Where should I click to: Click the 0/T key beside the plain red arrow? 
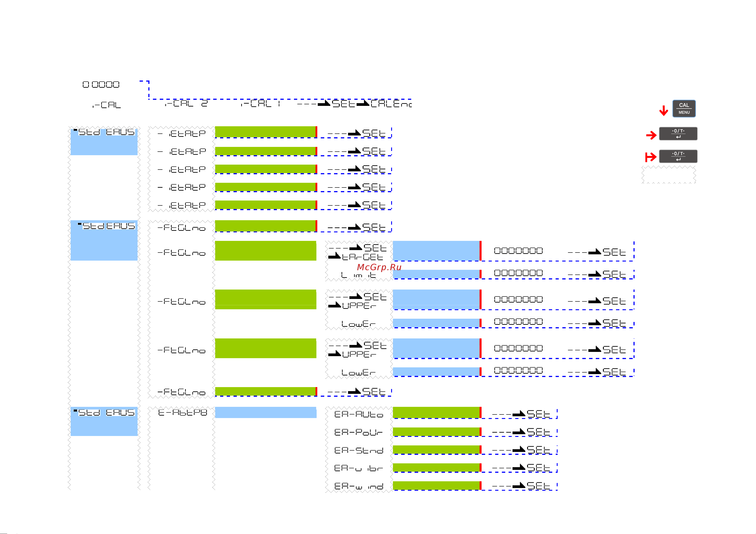(x=678, y=134)
